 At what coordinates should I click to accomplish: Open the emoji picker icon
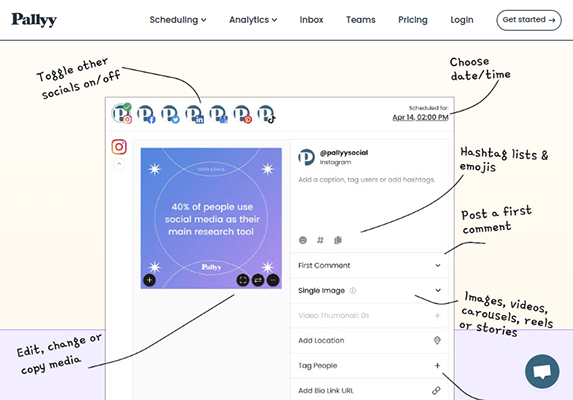point(303,240)
